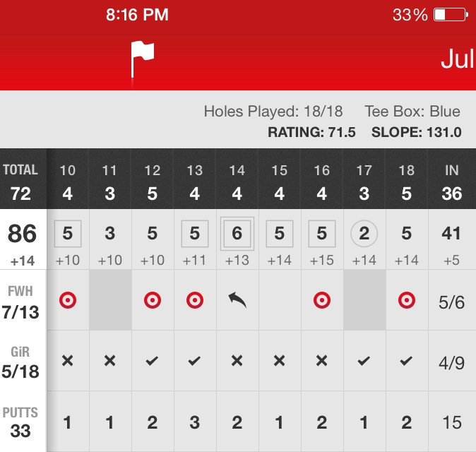Tap the missed-left arrow on hole 14
The image size is (476, 452).
[237, 300]
